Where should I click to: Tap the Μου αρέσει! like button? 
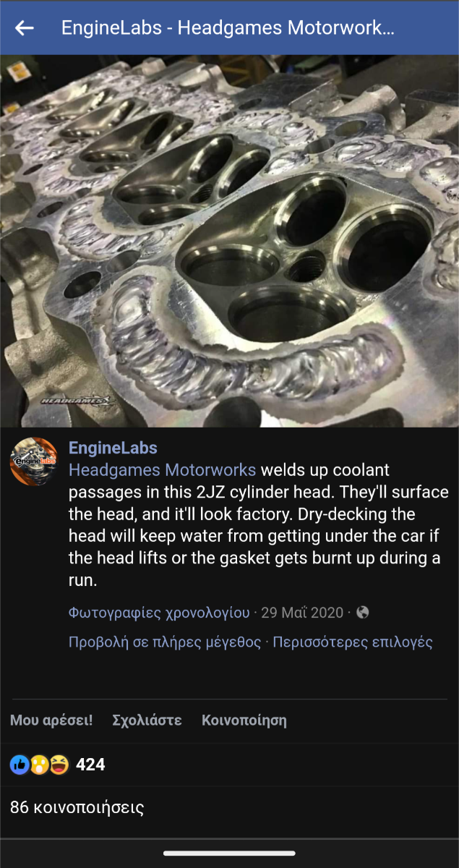(x=51, y=720)
